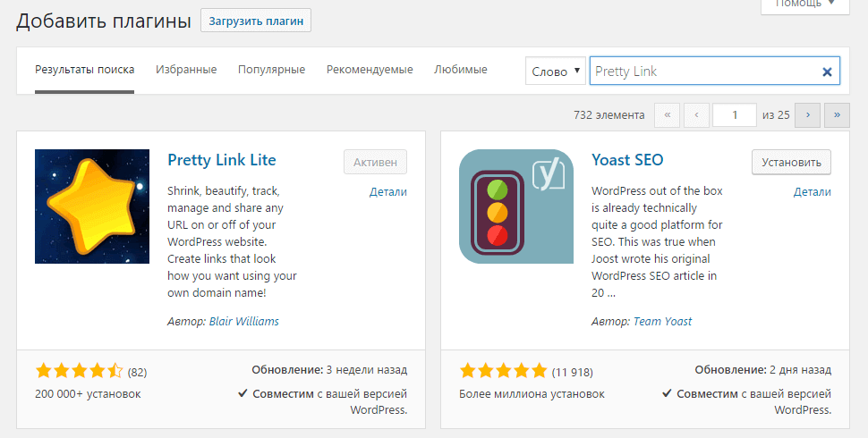
Task: Click the previous-page single arrow button
Action: (x=696, y=115)
